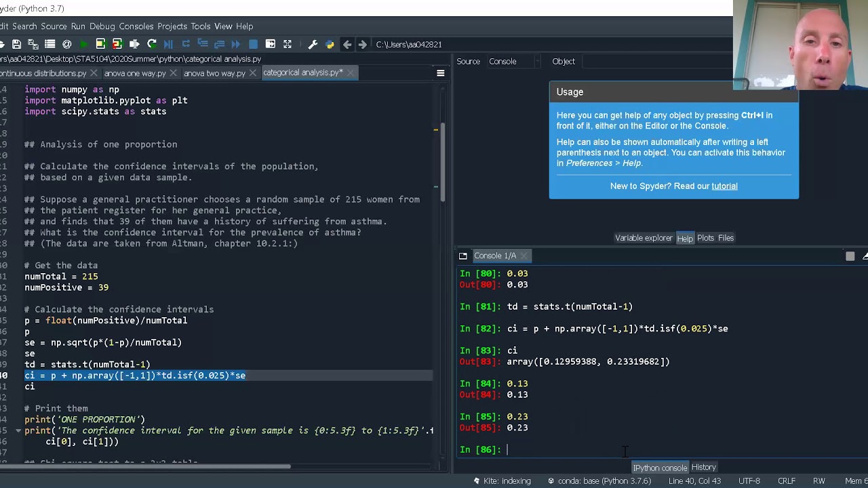Collapse the code fold arrow at print statement
The width and height of the screenshot is (868, 488).
(x=18, y=430)
